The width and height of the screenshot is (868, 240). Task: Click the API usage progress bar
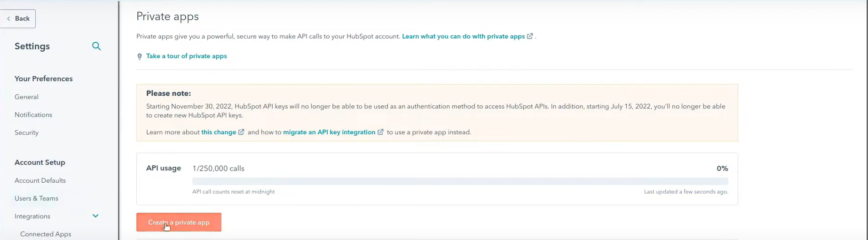pos(460,181)
